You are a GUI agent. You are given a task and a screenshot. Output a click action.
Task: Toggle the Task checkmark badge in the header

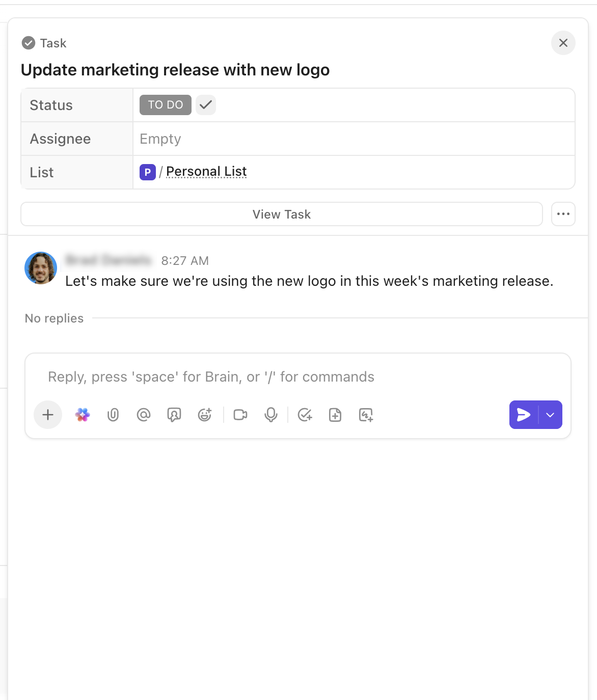pyautogui.click(x=28, y=43)
